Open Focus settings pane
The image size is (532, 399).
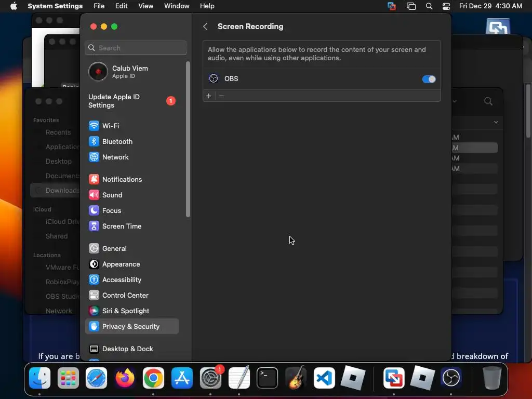(132, 211)
